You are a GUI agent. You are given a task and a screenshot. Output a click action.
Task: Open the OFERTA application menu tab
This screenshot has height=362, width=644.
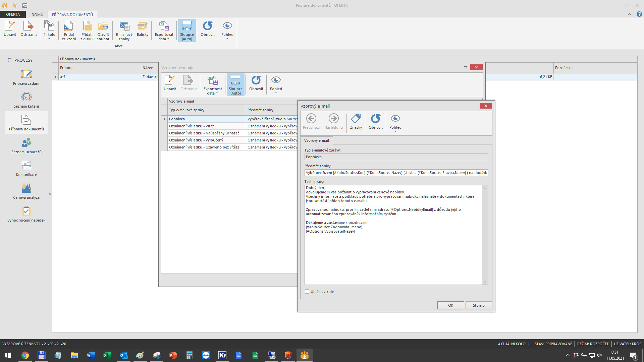point(13,14)
